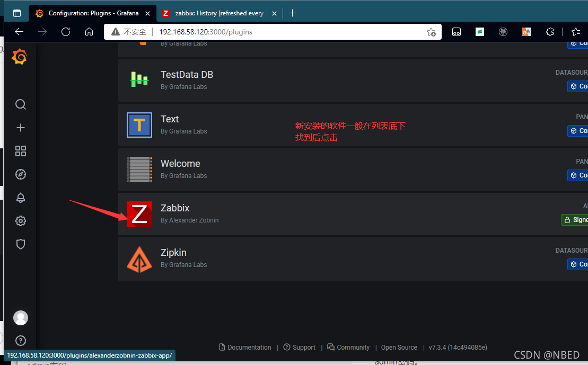588x365 pixels.
Task: Open the Welcome plugin title
Action: tap(180, 164)
